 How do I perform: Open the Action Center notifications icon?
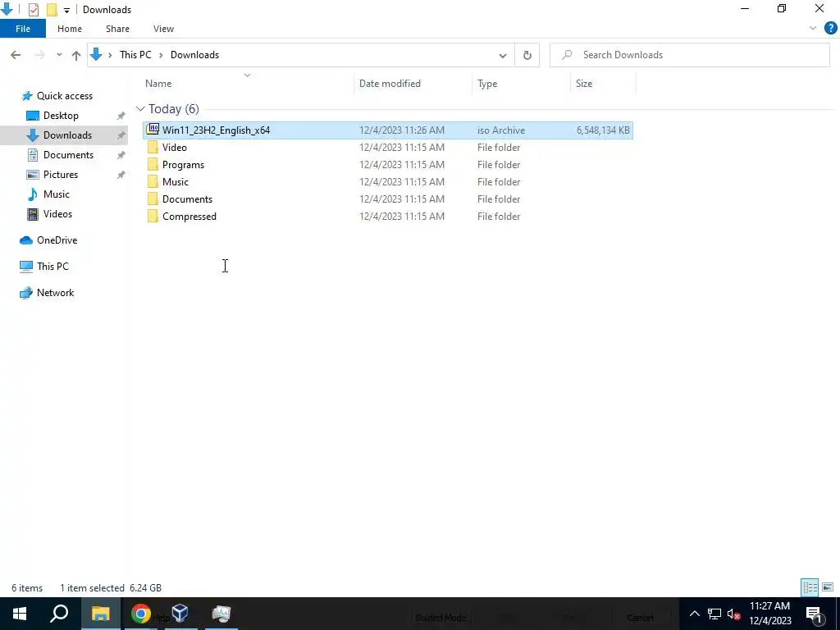coord(814,614)
